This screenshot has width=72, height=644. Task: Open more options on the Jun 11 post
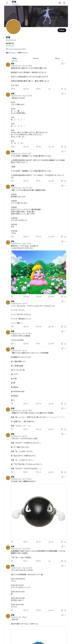[65, 301]
